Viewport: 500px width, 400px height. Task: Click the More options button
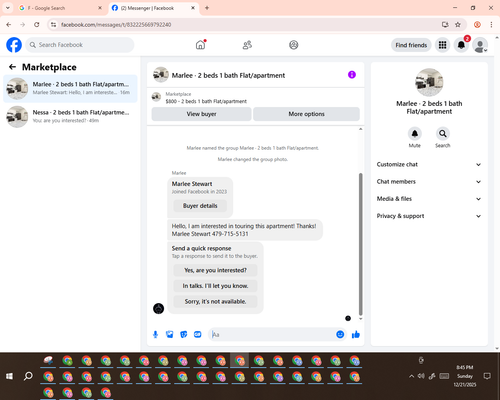[306, 114]
